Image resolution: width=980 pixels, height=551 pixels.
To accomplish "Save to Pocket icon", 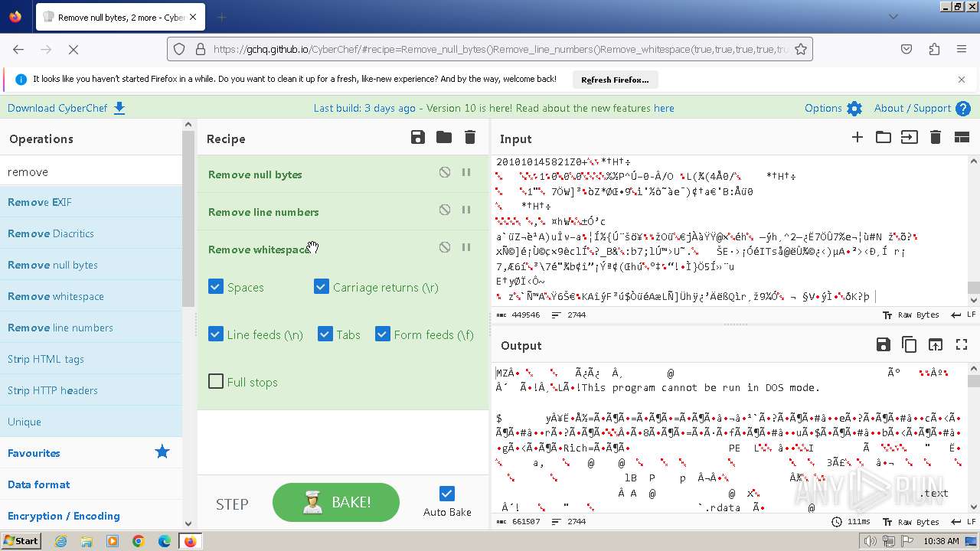I will click(x=906, y=49).
